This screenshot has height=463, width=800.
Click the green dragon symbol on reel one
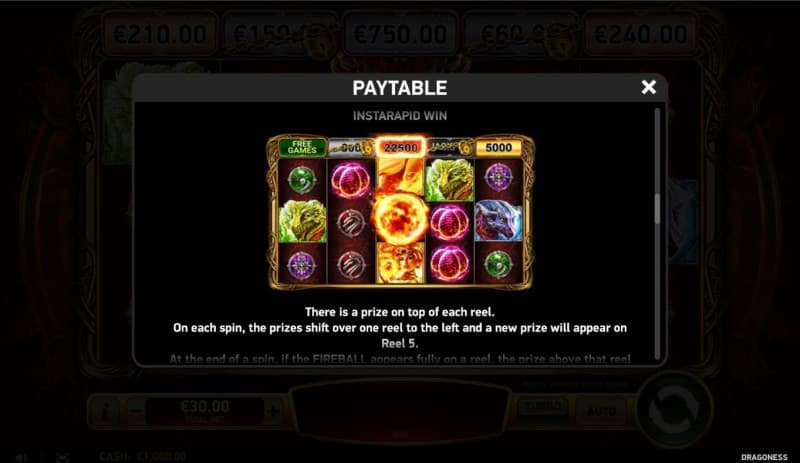click(303, 221)
